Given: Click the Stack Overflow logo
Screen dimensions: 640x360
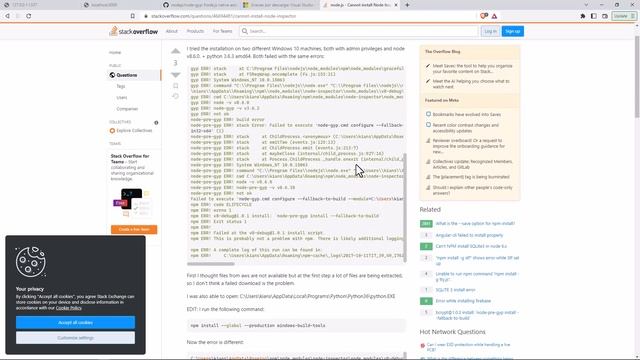Looking at the screenshot, I should pyautogui.click(x=133, y=31).
